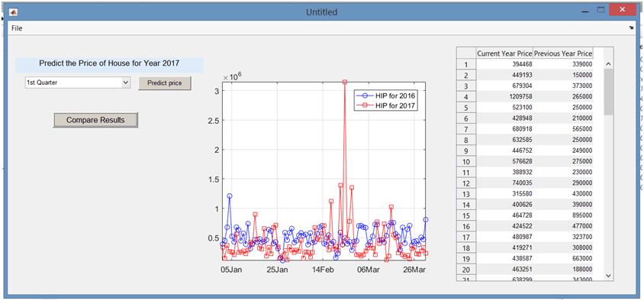Click HIP for 2016 legend entry
The width and height of the screenshot is (644, 301).
(386, 95)
